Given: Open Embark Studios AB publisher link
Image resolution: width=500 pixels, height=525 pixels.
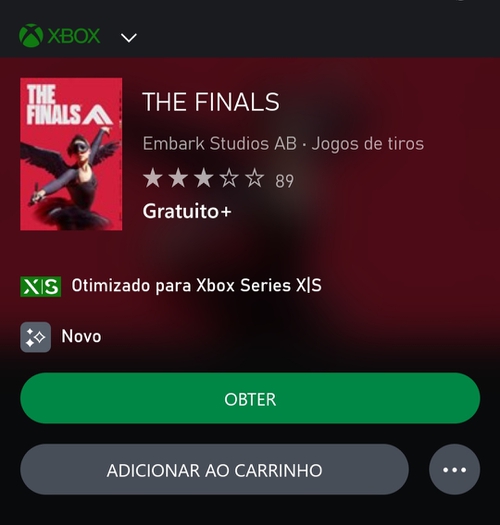Looking at the screenshot, I should click(x=220, y=144).
